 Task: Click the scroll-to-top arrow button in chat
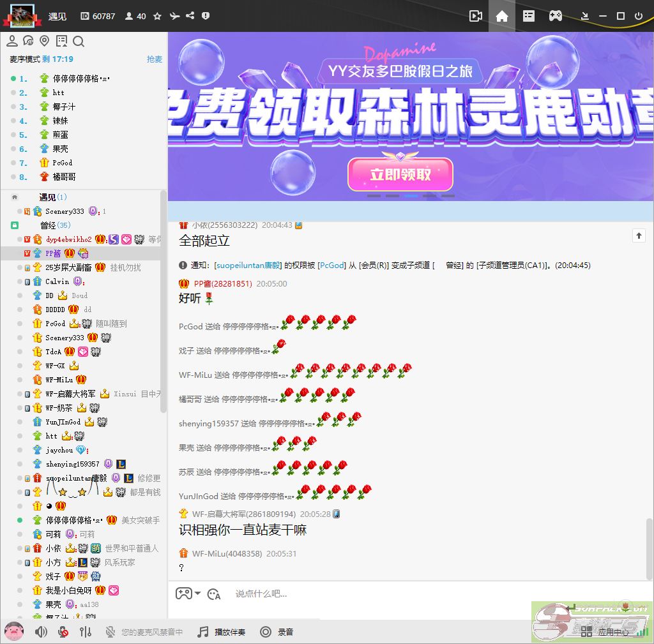pyautogui.click(x=639, y=236)
